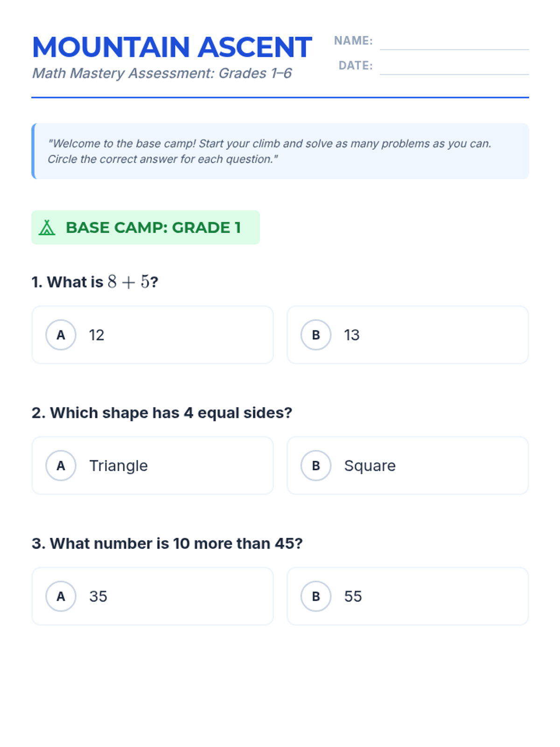Choose circle B next to 55
The height and width of the screenshot is (747, 560).
click(316, 596)
